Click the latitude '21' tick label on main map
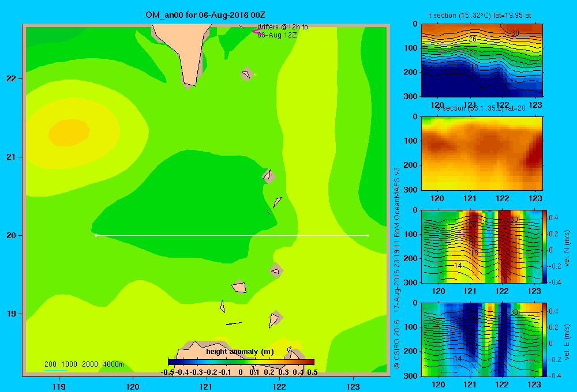Image resolution: width=577 pixels, height=392 pixels. (11, 157)
